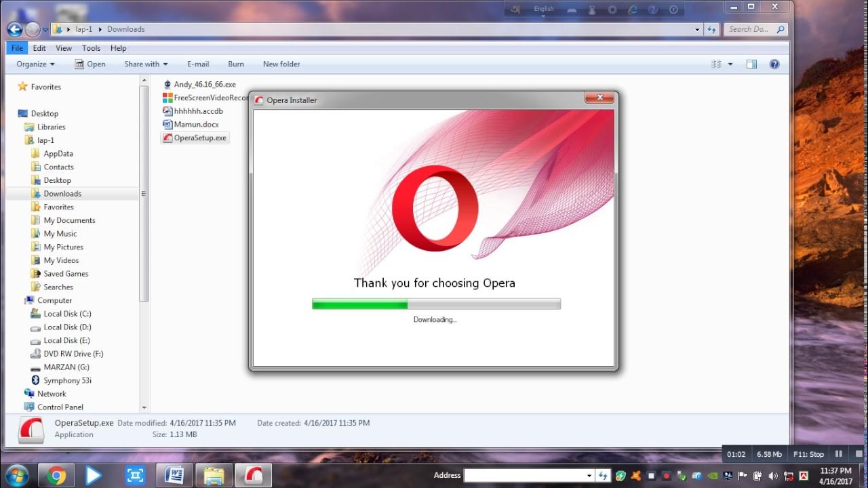Open the Edit menu

click(x=39, y=48)
